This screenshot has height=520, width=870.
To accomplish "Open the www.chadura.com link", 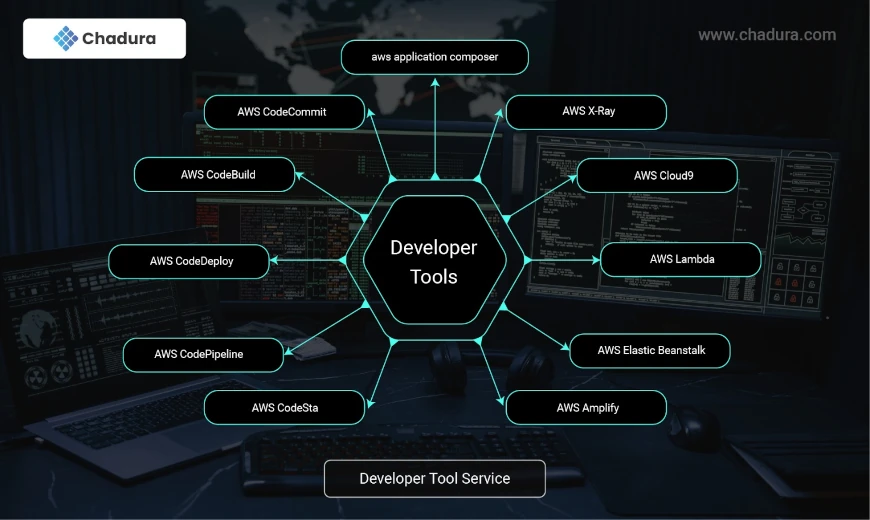I will (767, 35).
